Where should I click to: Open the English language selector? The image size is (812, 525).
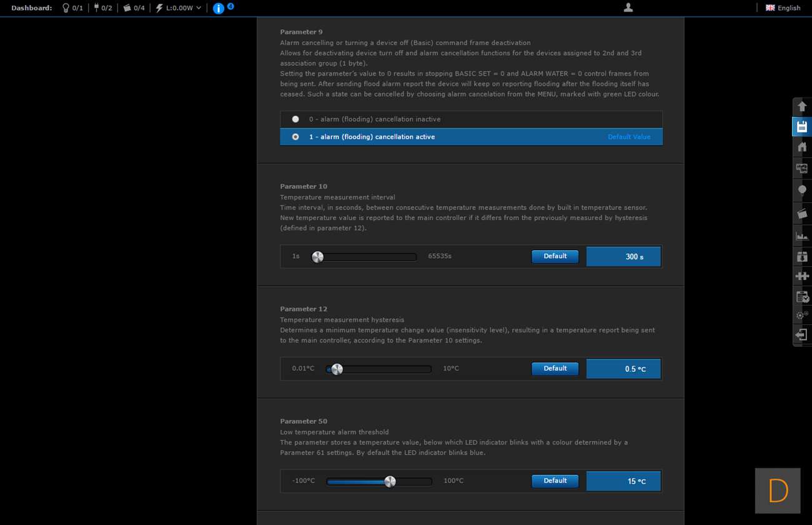pos(783,8)
